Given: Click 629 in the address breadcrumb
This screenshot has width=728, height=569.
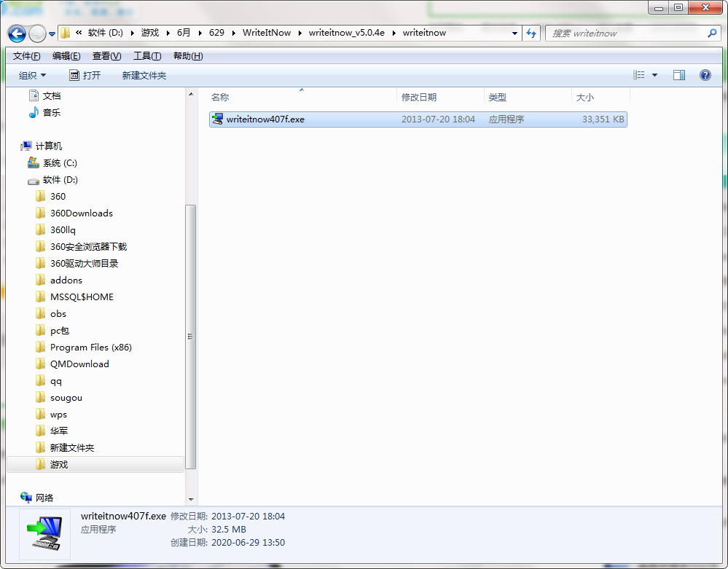Looking at the screenshot, I should pyautogui.click(x=217, y=33).
